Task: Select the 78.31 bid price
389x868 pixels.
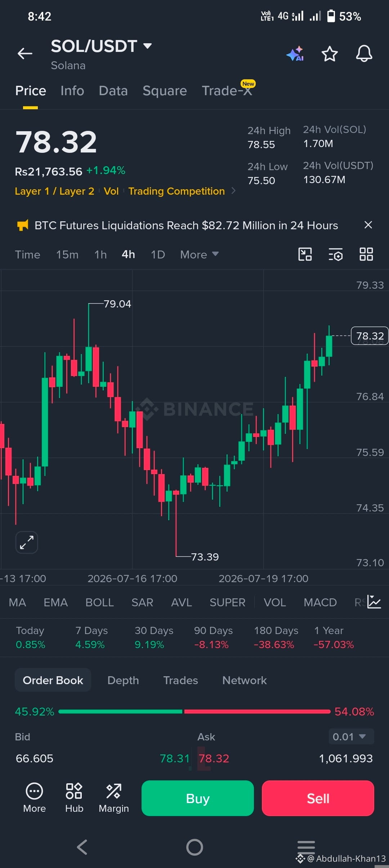Action: tap(174, 758)
